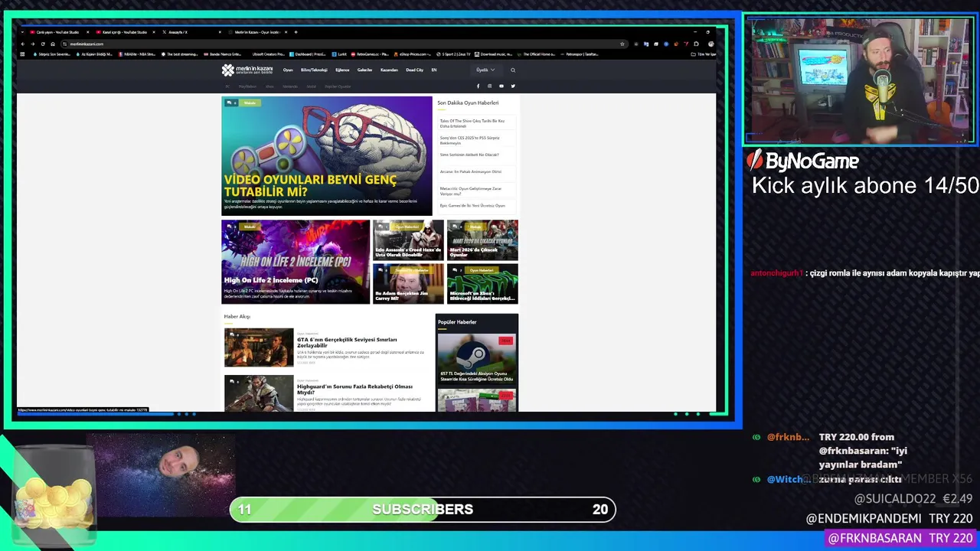Click the GTA 6 article thumbnail
Screen dimensions: 980x551
[x=259, y=347]
